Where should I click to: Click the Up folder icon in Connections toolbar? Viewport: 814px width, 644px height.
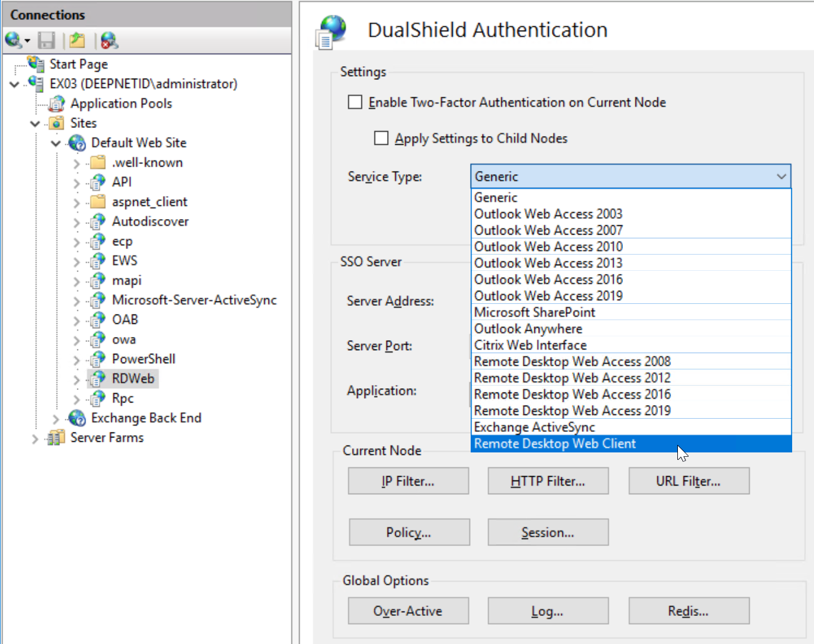[77, 41]
